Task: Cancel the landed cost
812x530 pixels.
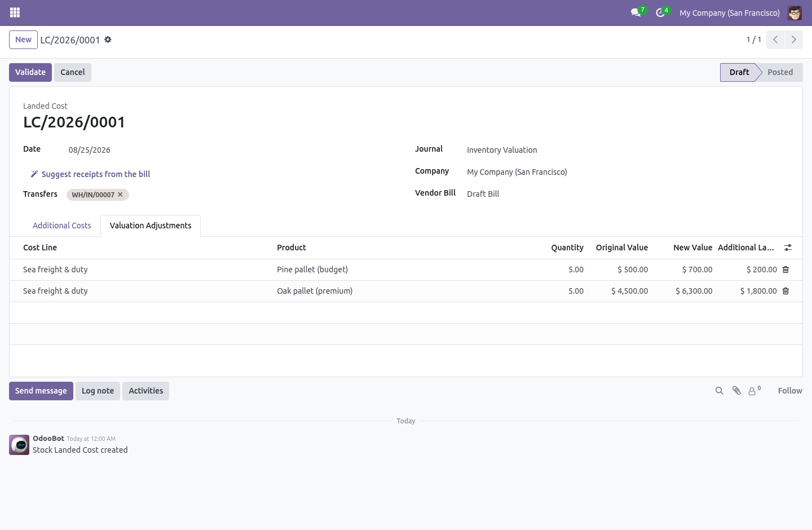Action: (x=73, y=72)
